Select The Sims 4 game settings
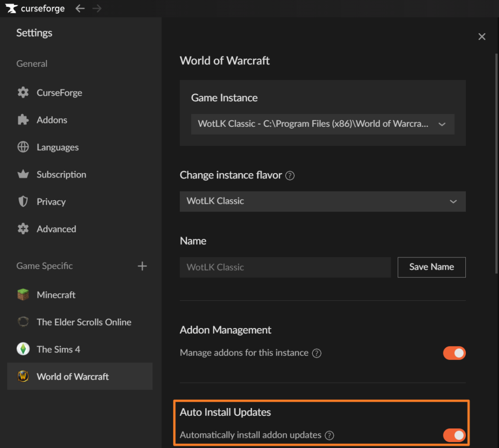The width and height of the screenshot is (499, 448). click(x=80, y=349)
